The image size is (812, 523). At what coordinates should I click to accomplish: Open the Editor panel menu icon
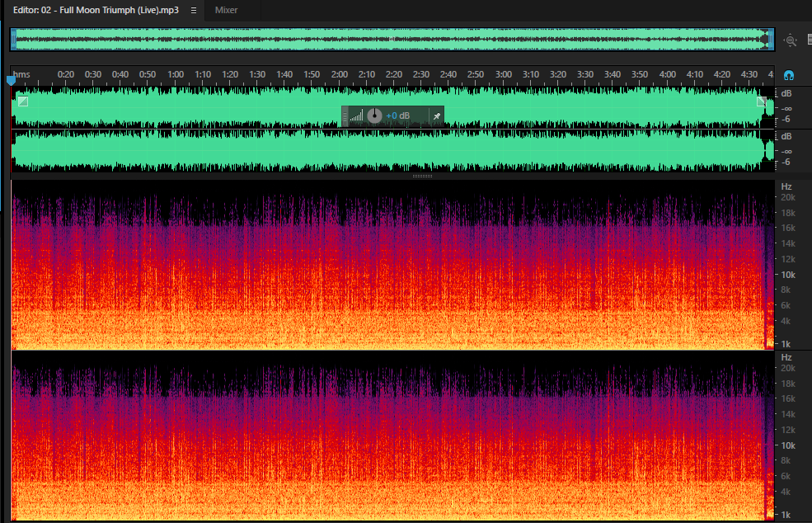coord(193,11)
